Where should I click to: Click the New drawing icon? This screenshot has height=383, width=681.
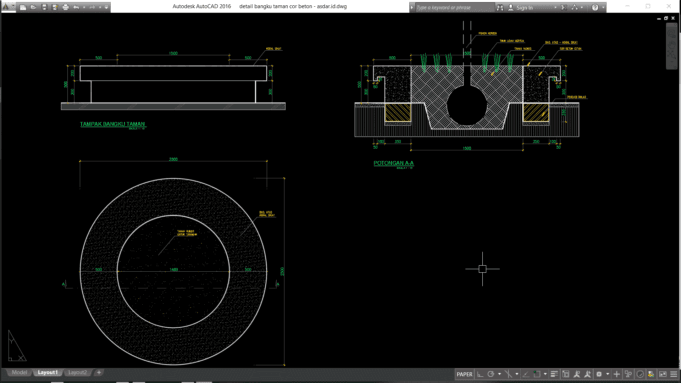click(x=23, y=7)
